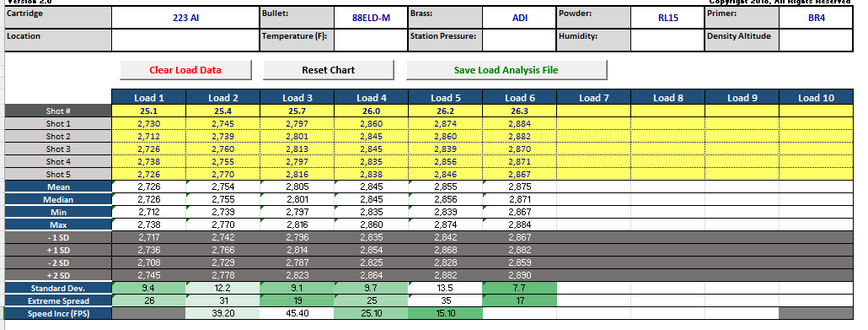Click the empty Load 7 Shot 1 cell
Screen dimensions: 868x330
(x=593, y=124)
